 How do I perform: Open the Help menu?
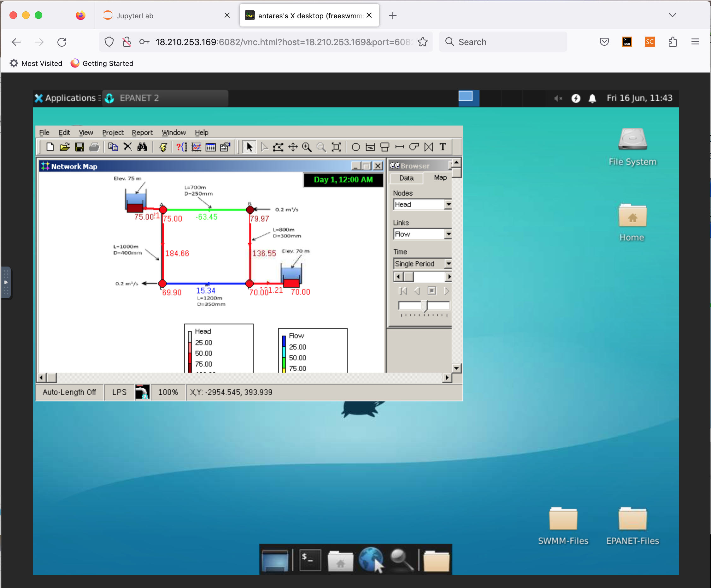[x=202, y=132]
